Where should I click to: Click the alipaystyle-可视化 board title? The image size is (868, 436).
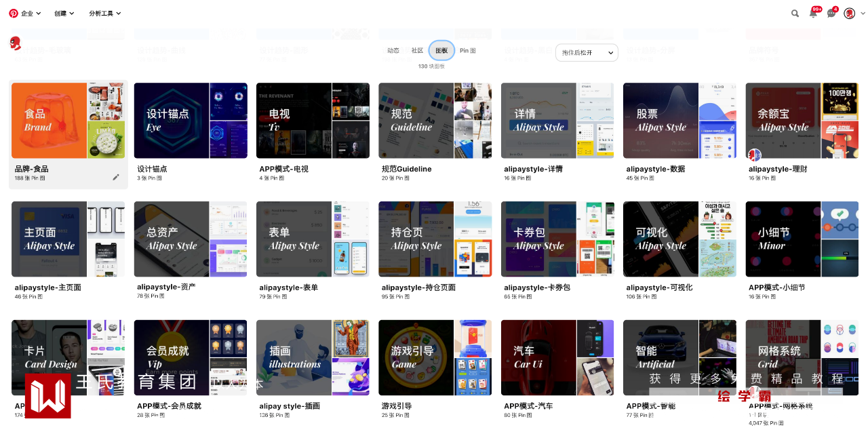pos(660,288)
